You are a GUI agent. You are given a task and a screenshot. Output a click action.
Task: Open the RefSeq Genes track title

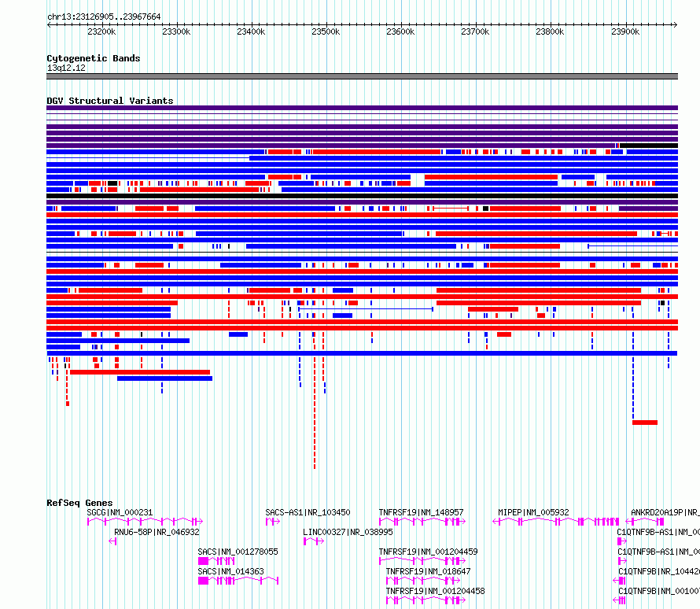[79, 503]
